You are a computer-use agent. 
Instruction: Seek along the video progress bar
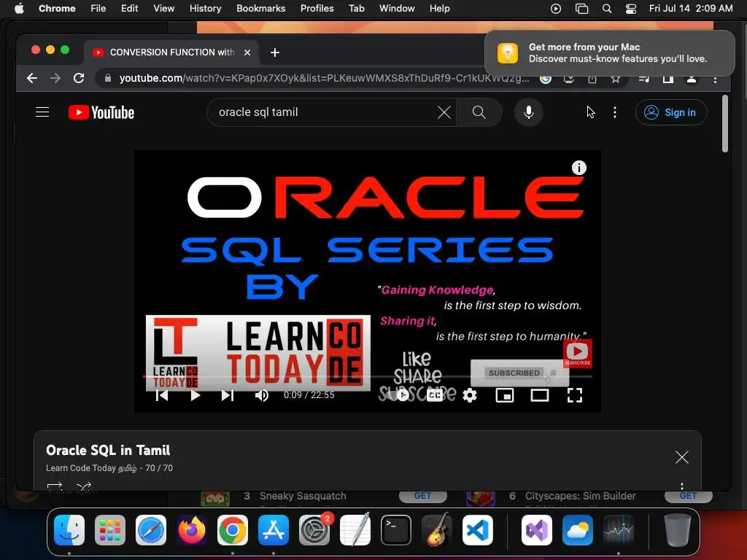(x=368, y=377)
